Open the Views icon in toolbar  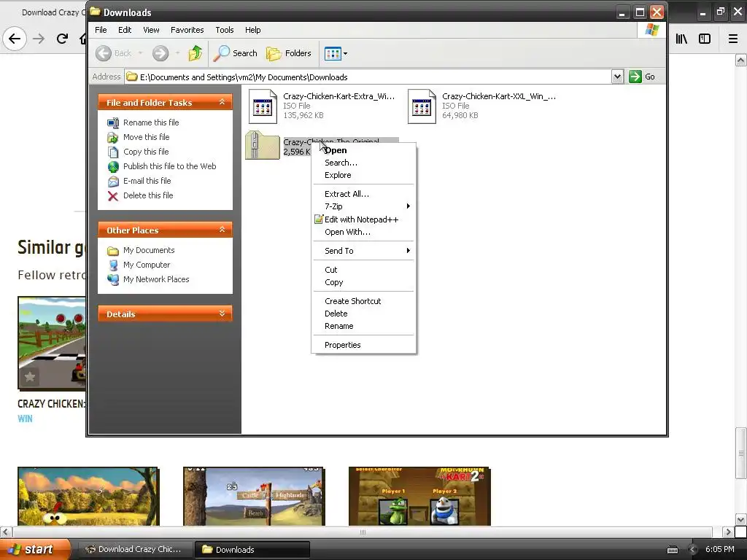pos(333,53)
